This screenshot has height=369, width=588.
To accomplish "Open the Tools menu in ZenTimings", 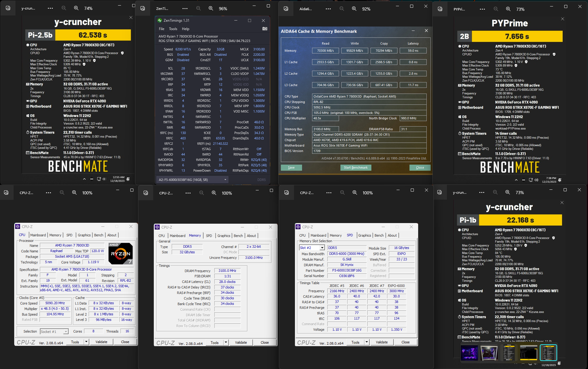I will tap(173, 29).
